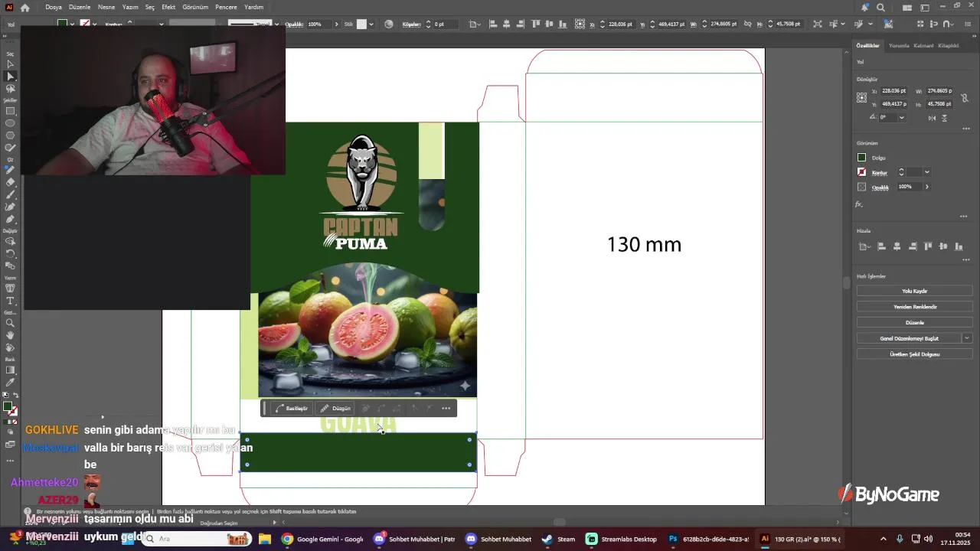Open the arrange documents icon

coord(906,8)
